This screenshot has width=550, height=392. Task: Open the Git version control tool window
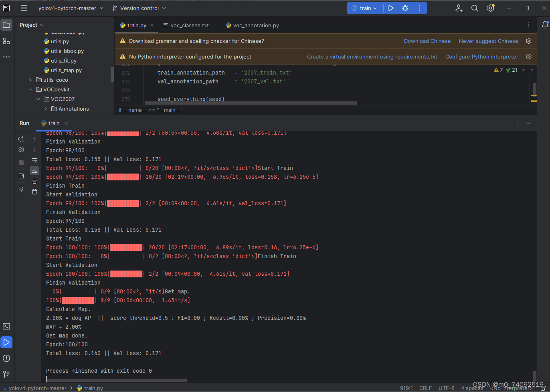pyautogui.click(x=6, y=374)
